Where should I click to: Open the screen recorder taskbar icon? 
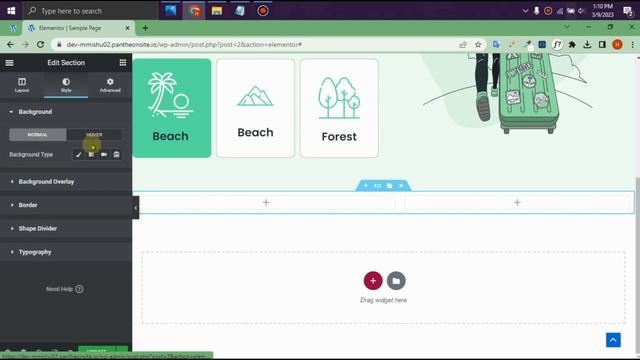(263, 11)
